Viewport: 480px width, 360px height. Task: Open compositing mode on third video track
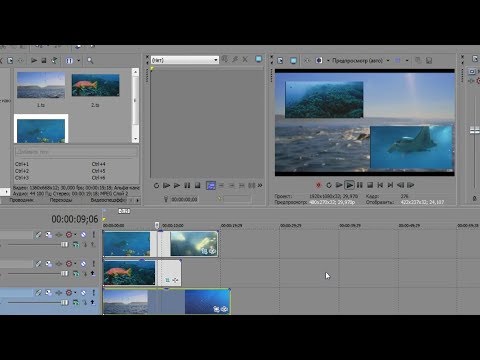tap(76, 303)
